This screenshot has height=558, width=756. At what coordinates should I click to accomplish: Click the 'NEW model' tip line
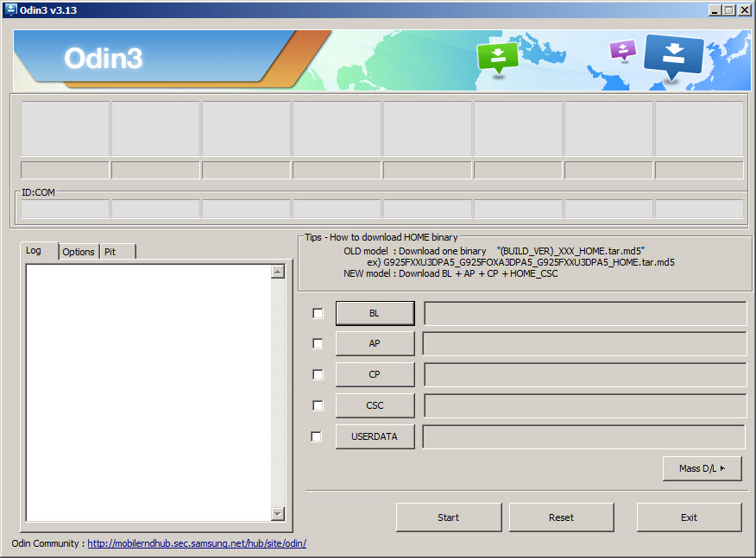pyautogui.click(x=450, y=273)
